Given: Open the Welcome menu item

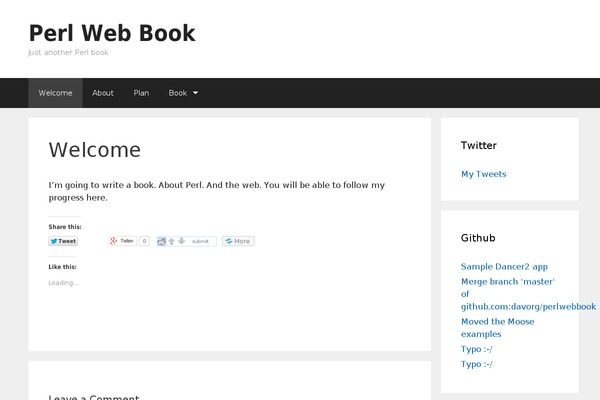Looking at the screenshot, I should click(x=55, y=93).
